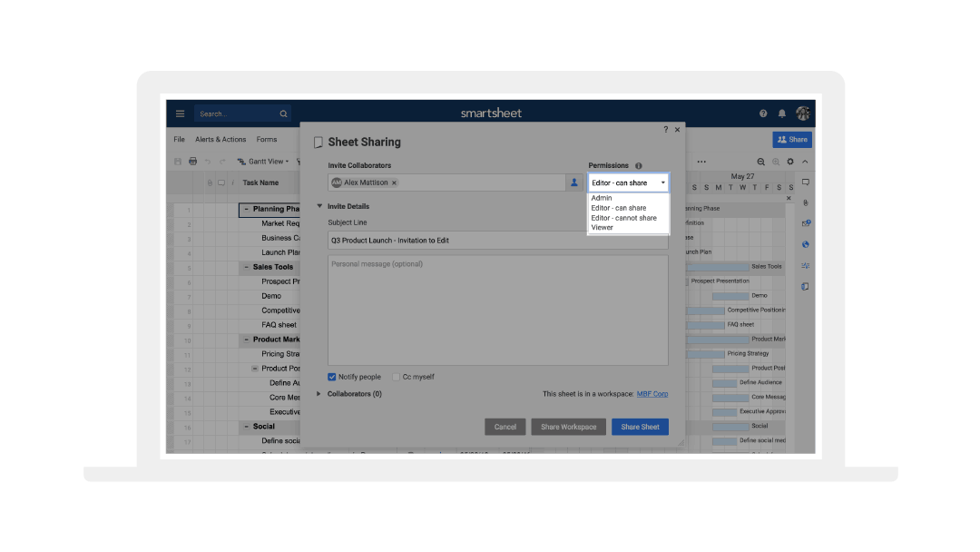This screenshot has width=980, height=552.
Task: Click the save disk icon in toolbar
Action: coord(178,162)
